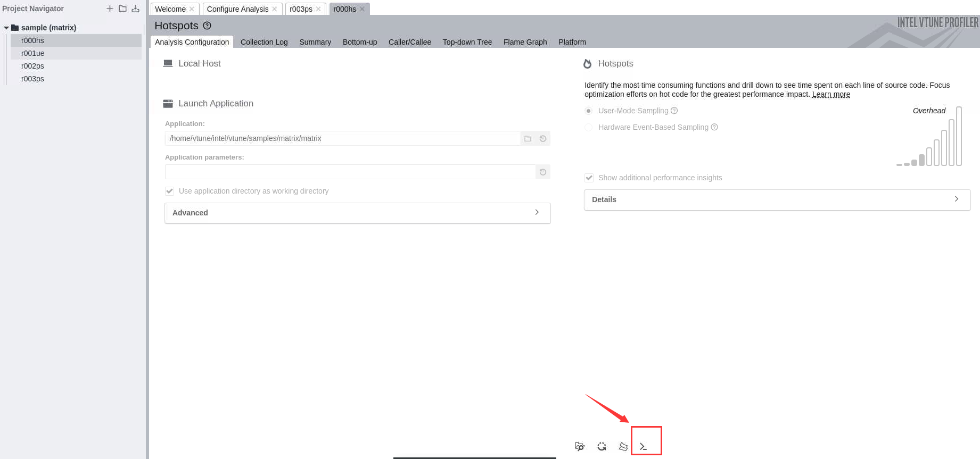Select result r002ps in the navigator
The image size is (980, 459).
tap(76, 66)
